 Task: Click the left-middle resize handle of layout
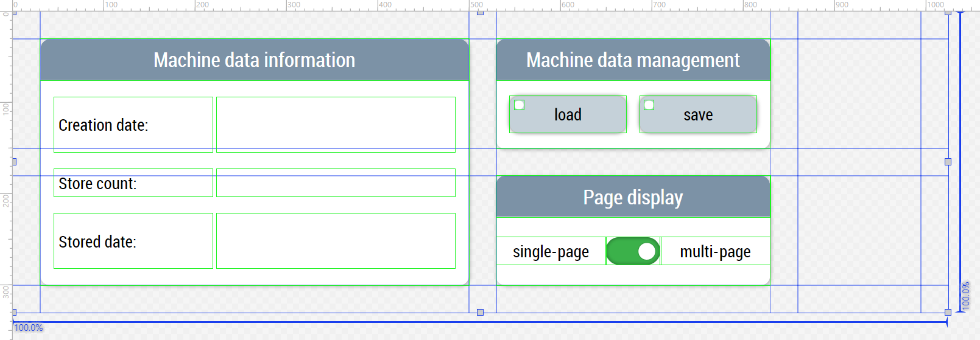(14, 162)
